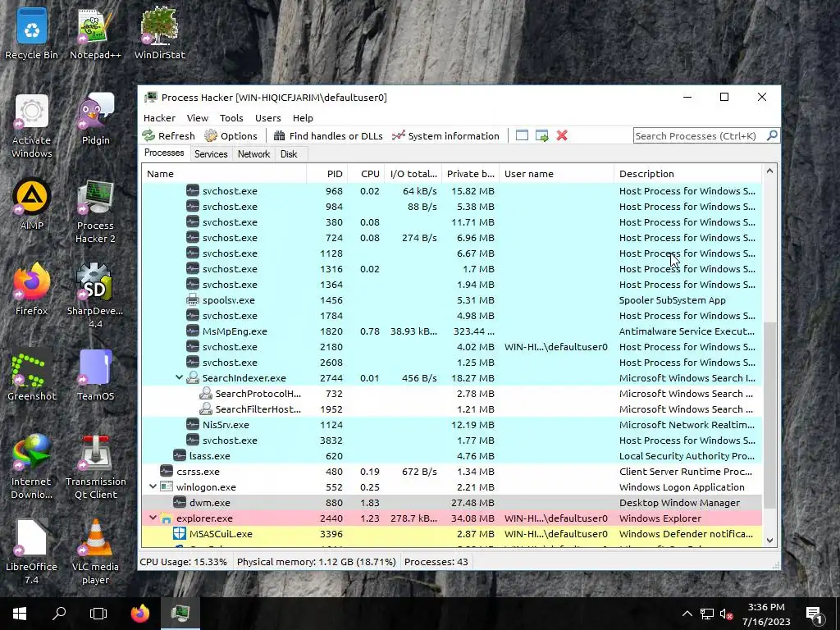Switch to the Services tab
Viewport: 840px width, 630px height.
(x=211, y=154)
